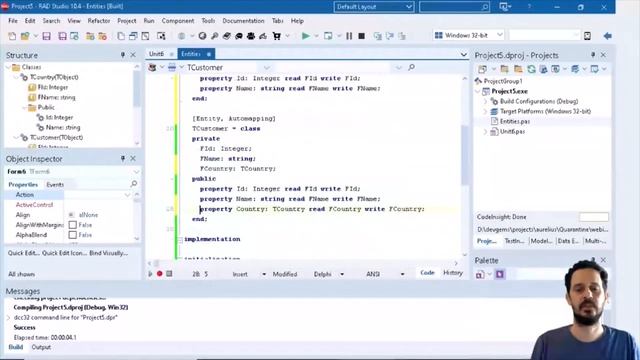
Task: Click the help question mark in title bar
Action: (x=529, y=7)
